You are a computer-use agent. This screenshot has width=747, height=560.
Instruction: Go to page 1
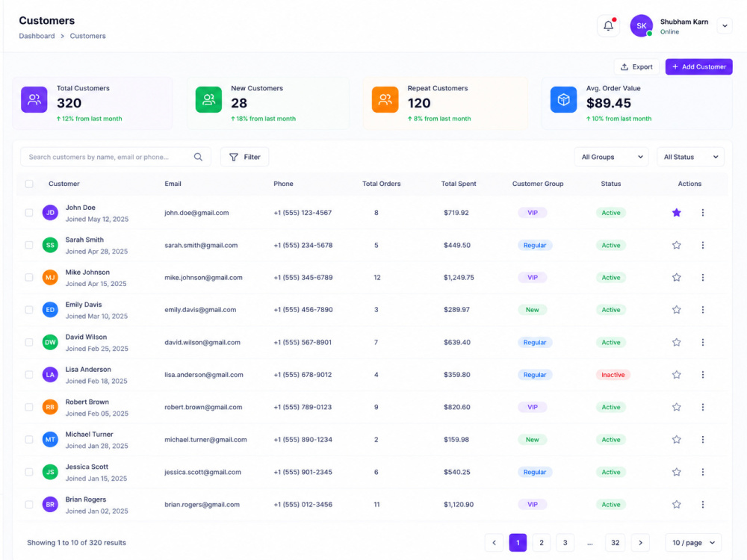[518, 542]
